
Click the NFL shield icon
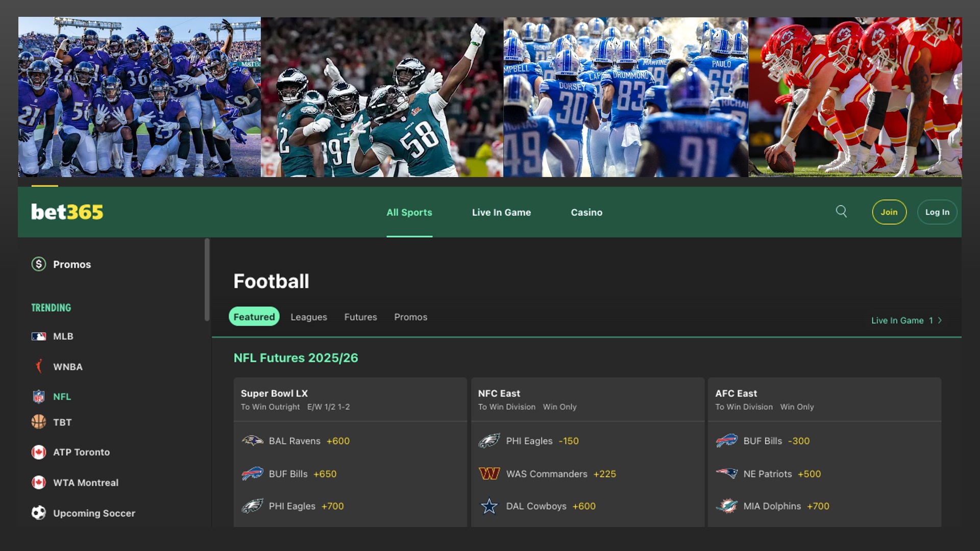(39, 396)
